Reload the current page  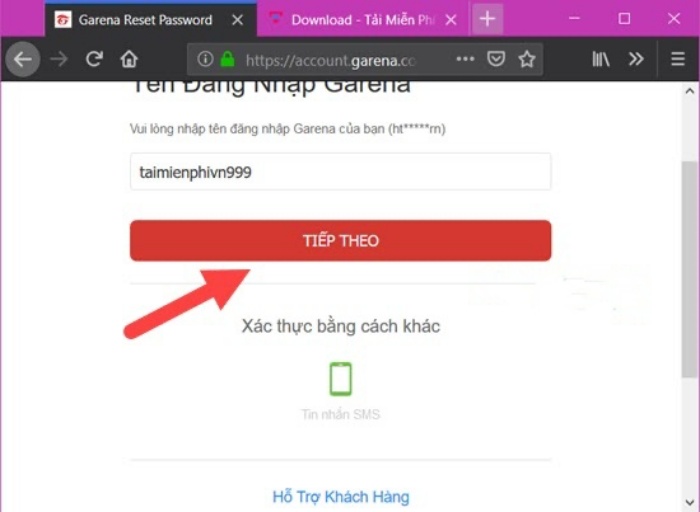click(x=94, y=59)
